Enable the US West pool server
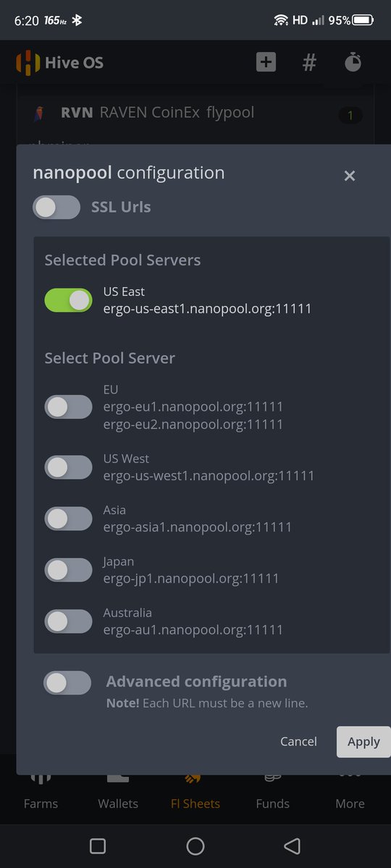This screenshot has width=391, height=868. tap(68, 467)
